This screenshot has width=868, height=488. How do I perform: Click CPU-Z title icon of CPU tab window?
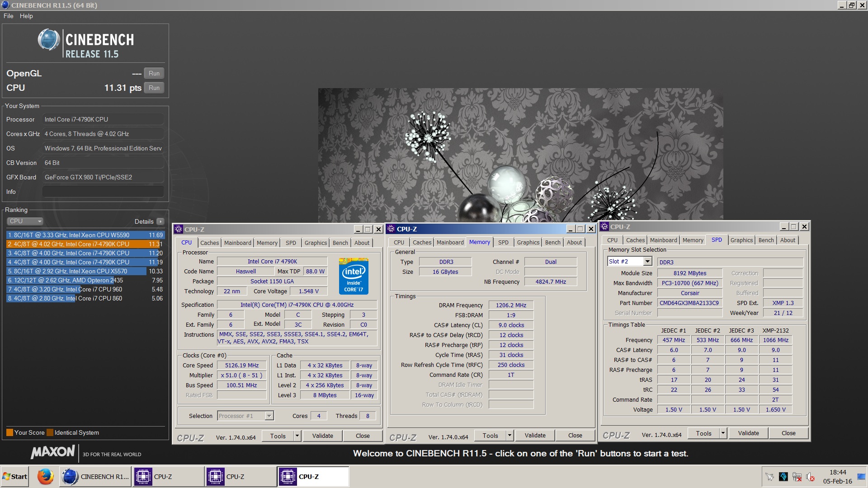point(179,230)
